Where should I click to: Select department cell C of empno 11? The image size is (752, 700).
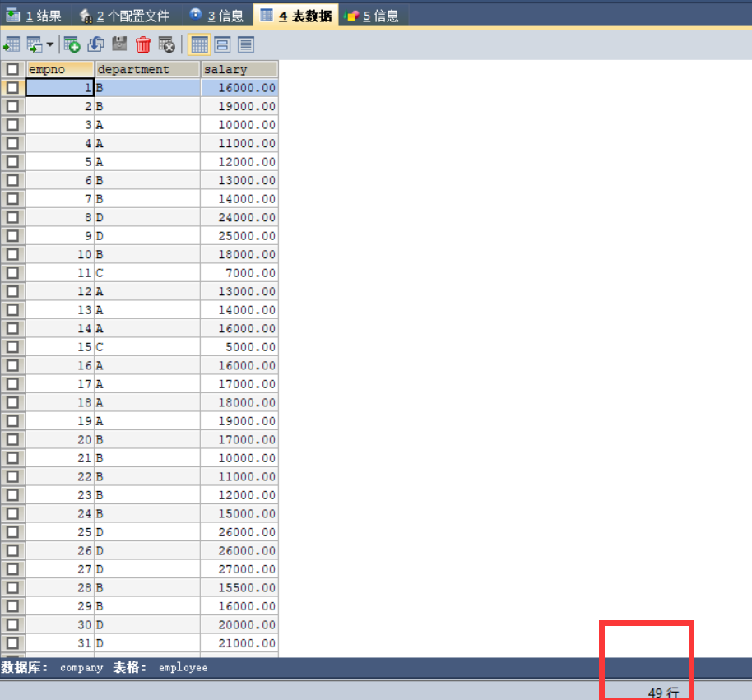(147, 273)
